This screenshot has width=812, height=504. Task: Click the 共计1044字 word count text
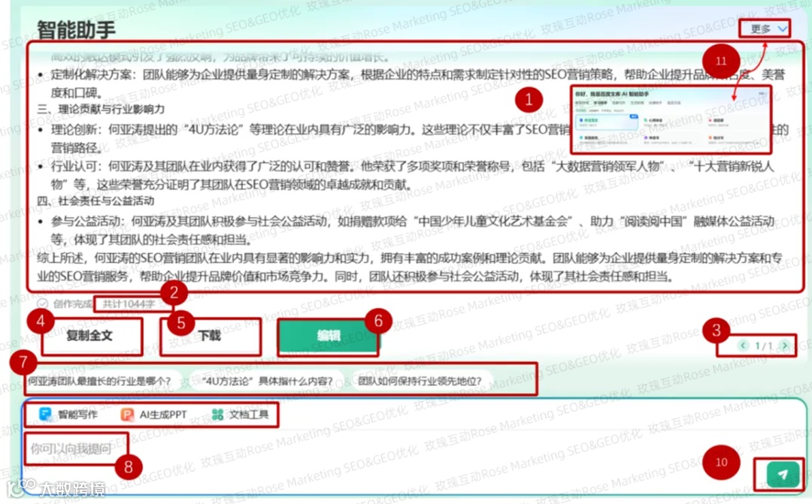click(129, 303)
